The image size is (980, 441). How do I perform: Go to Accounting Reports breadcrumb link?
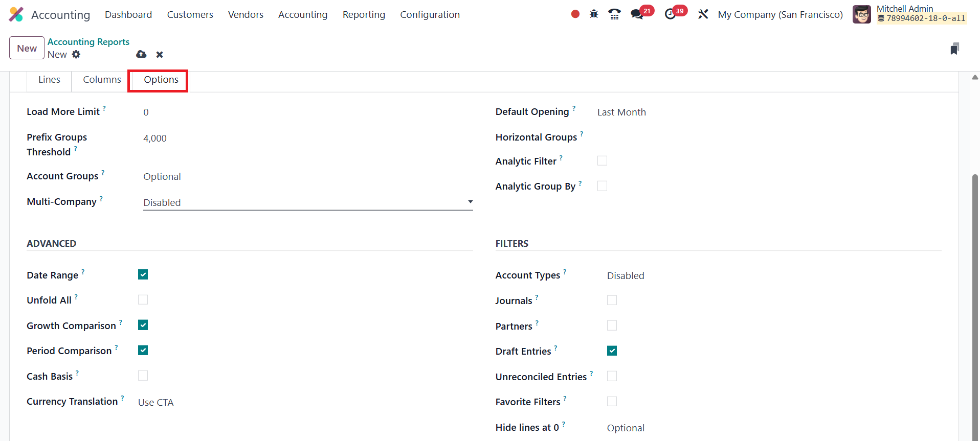(88, 42)
